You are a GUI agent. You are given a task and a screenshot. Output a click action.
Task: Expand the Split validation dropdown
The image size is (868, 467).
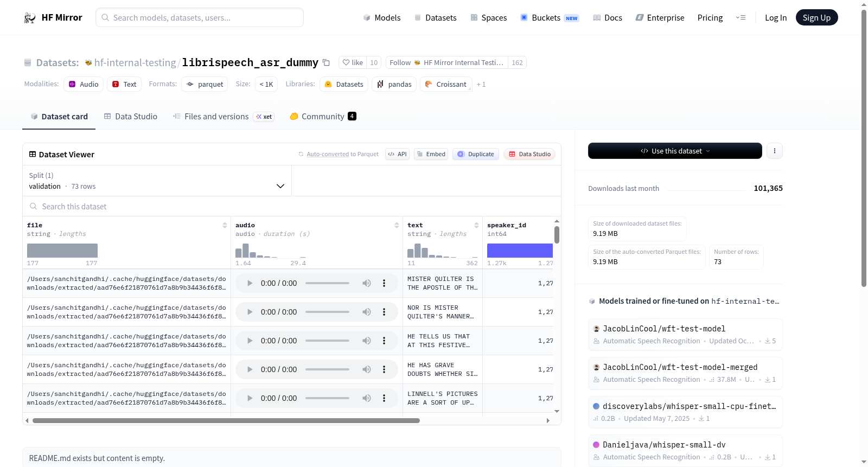(157, 181)
